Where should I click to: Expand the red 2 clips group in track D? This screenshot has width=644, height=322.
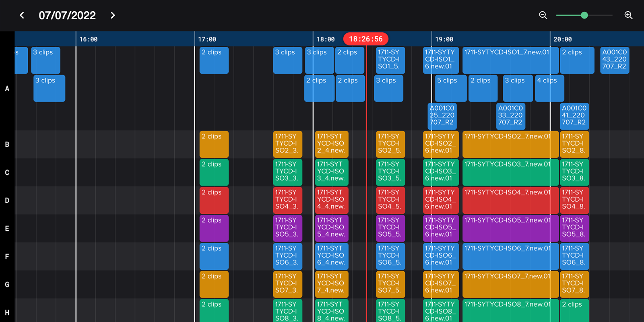click(214, 200)
